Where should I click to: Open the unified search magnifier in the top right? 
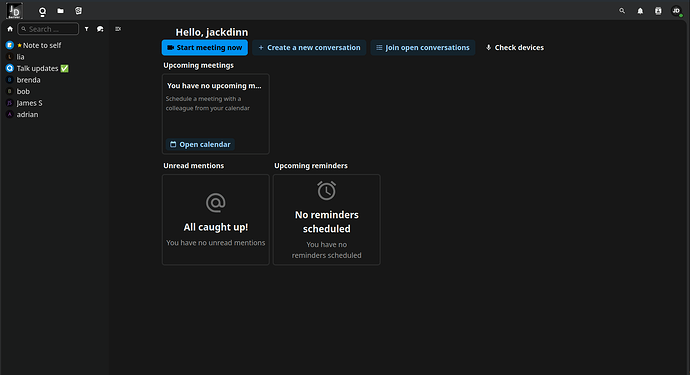pos(622,11)
